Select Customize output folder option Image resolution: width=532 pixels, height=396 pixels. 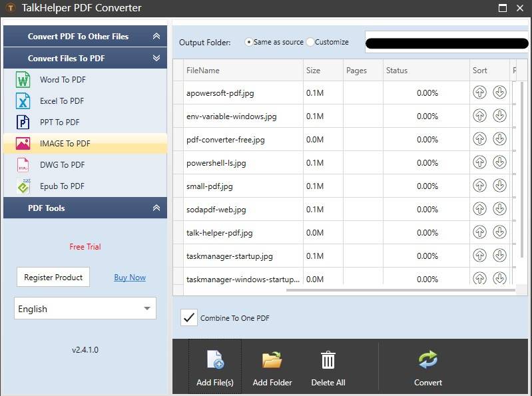point(310,42)
